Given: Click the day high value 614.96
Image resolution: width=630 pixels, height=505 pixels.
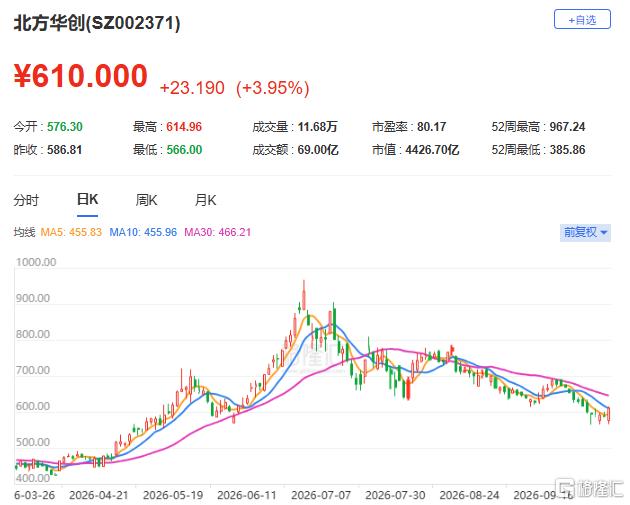Looking at the screenshot, I should [184, 127].
